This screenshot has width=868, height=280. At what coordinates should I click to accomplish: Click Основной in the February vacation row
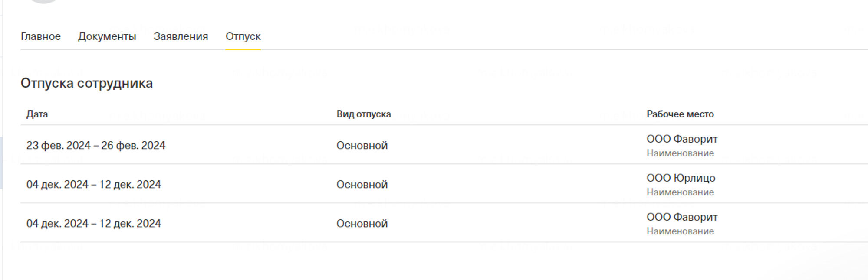point(362,146)
